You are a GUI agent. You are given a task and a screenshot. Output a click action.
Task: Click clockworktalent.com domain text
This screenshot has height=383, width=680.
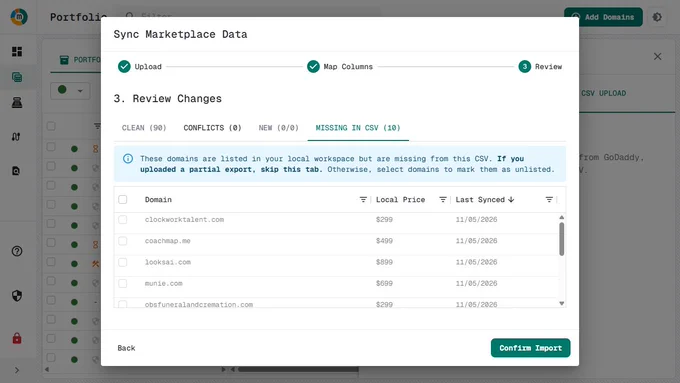pos(184,219)
